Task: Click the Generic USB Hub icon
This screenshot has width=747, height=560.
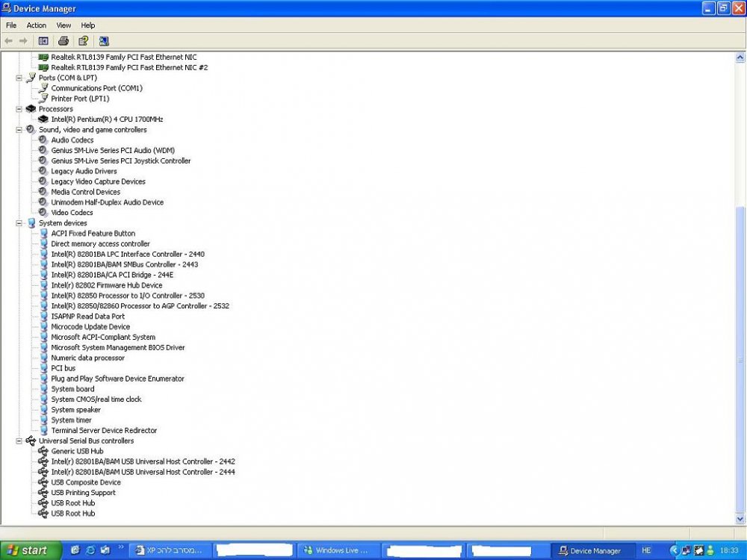Action: (x=43, y=451)
